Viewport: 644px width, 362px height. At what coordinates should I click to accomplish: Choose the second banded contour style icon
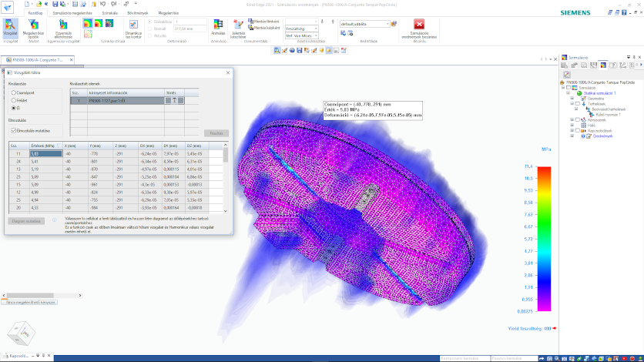[x=99, y=23]
